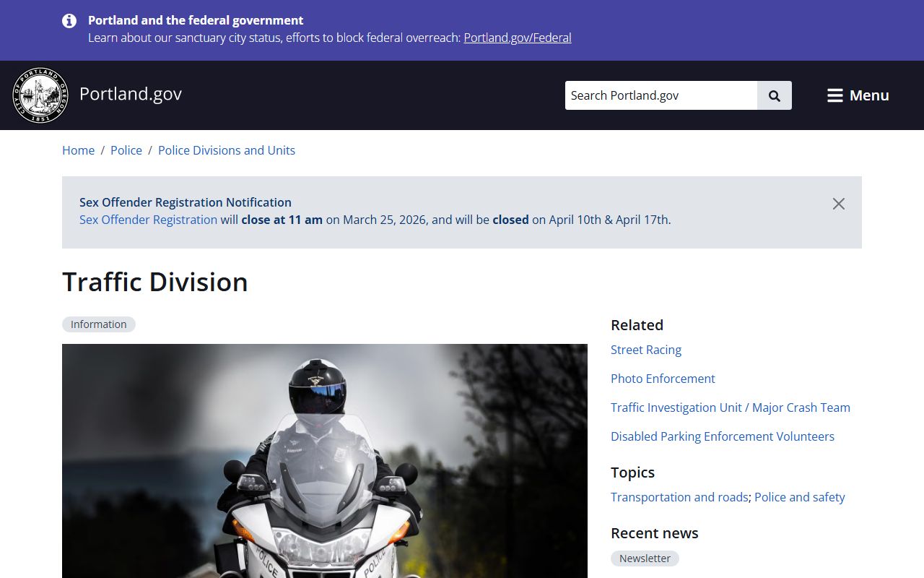The height and width of the screenshot is (578, 924).
Task: Open Traffic Investigation Unit / Major Crash Team
Action: coord(731,407)
